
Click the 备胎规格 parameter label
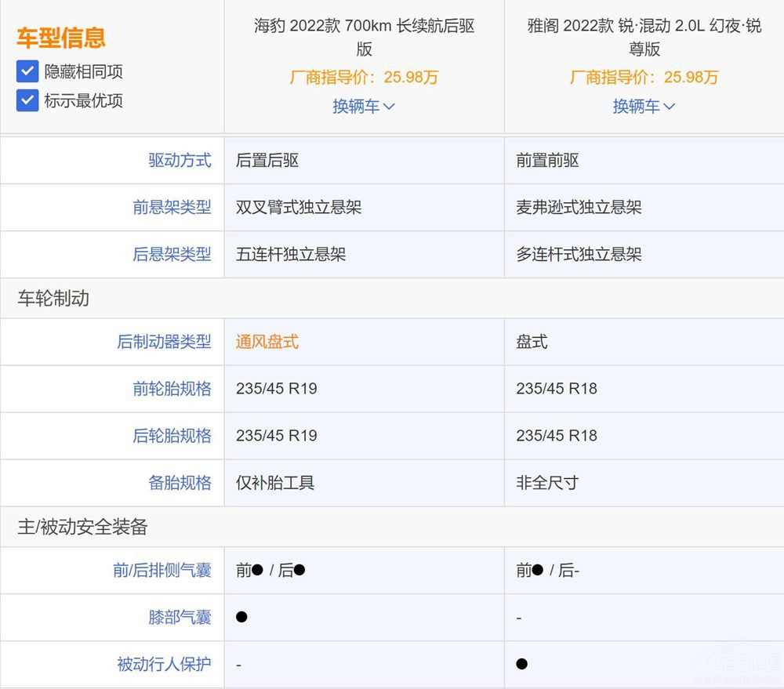coord(180,483)
